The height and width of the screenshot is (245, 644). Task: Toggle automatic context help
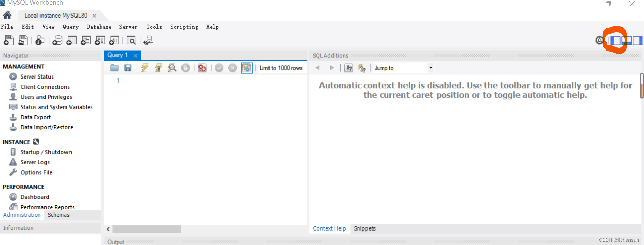362,68
